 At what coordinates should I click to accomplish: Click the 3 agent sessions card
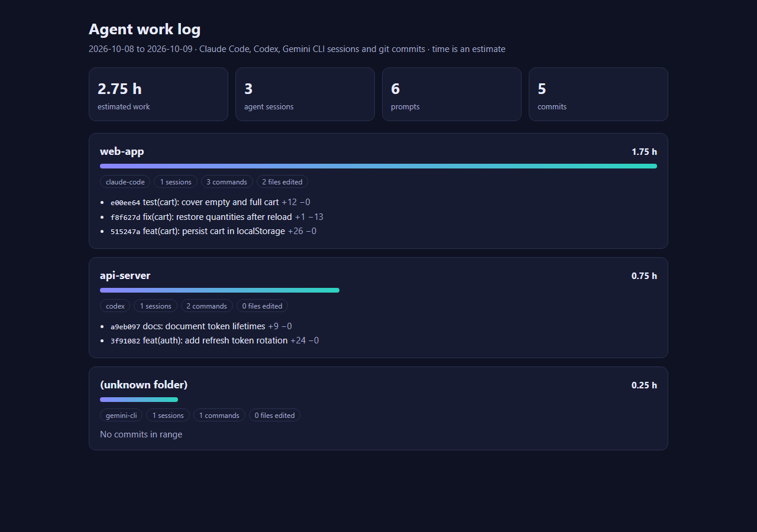pos(305,94)
